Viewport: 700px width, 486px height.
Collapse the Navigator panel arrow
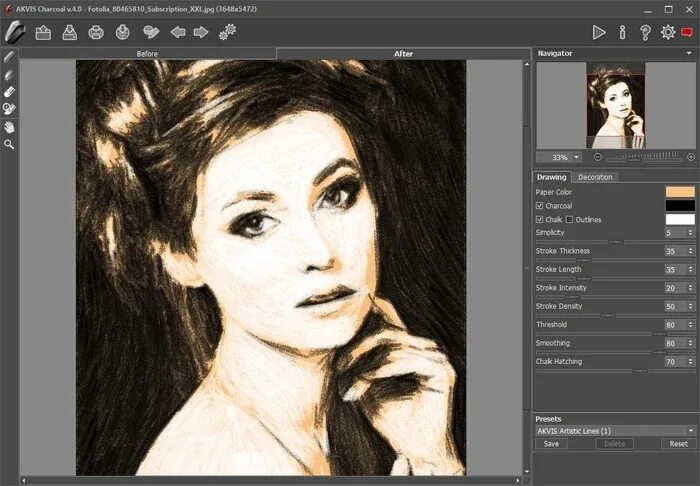690,53
